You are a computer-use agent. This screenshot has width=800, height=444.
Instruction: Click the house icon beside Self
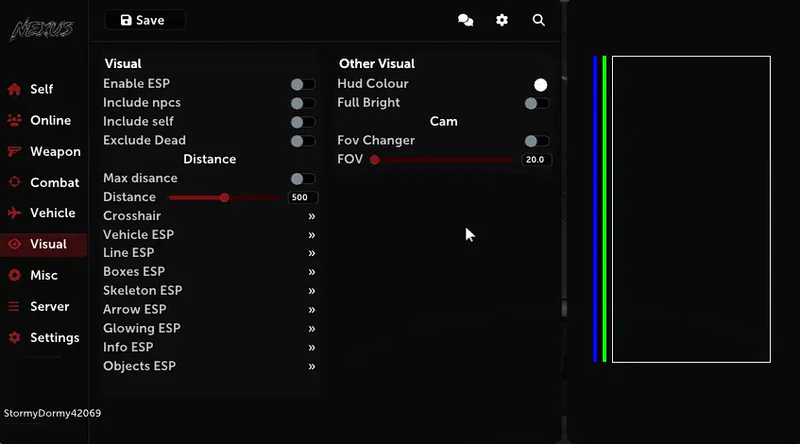coord(14,90)
